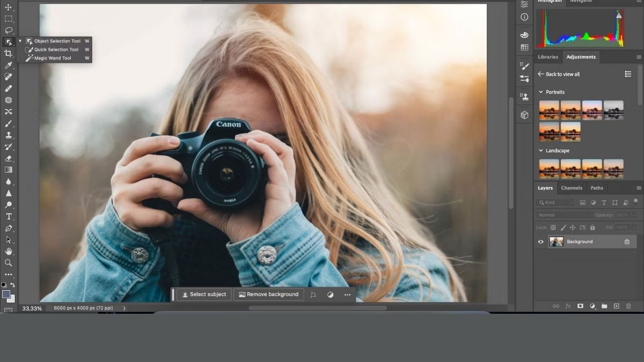Open the Info panel icon
The image size is (644, 362).
point(524,17)
